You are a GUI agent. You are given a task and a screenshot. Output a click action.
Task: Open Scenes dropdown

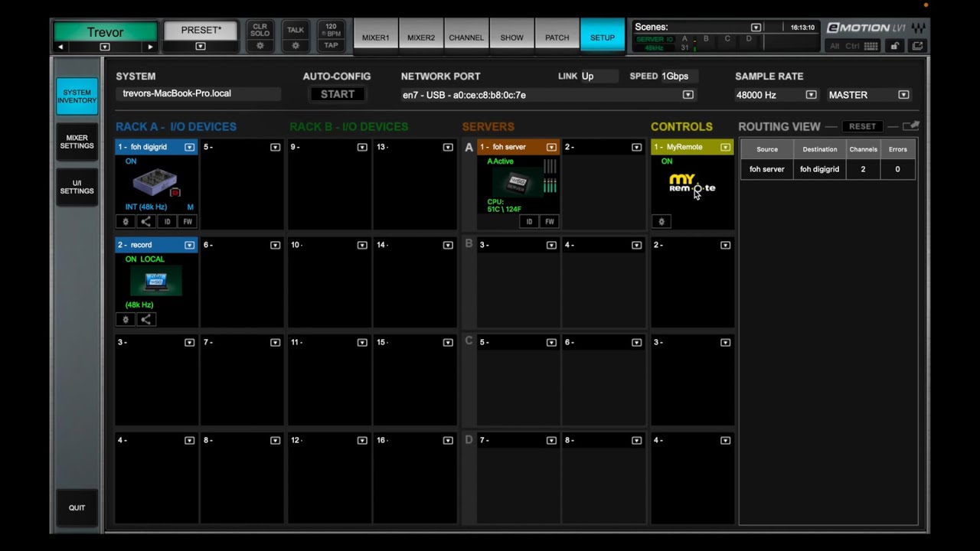pos(756,28)
